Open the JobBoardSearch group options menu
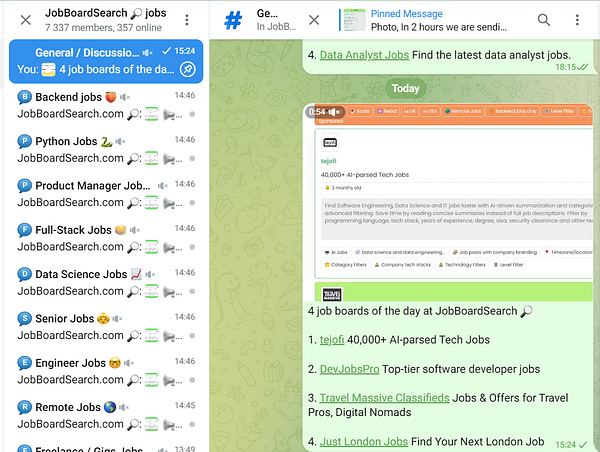The height and width of the screenshot is (452, 600). (187, 20)
